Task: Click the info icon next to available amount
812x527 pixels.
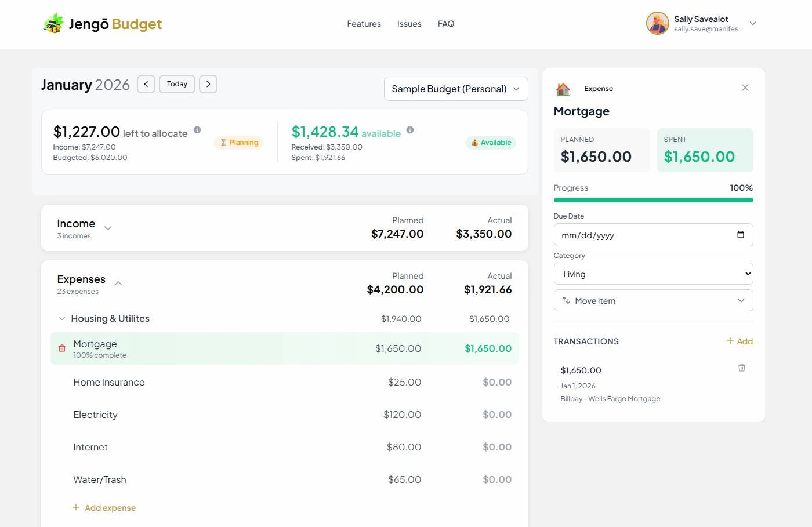Action: click(x=411, y=130)
